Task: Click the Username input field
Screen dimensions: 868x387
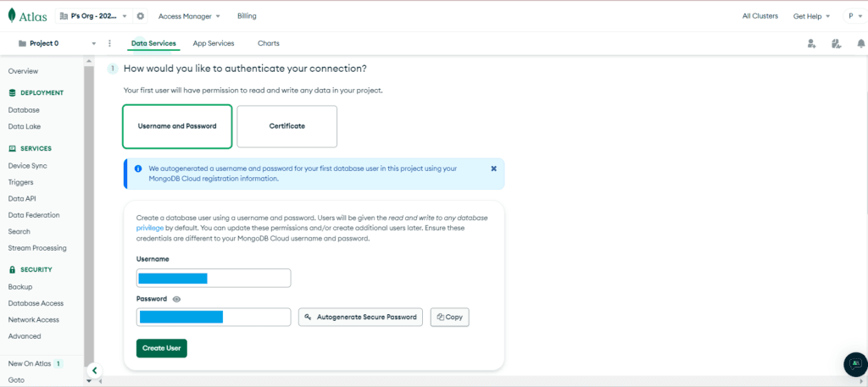Action: [214, 278]
